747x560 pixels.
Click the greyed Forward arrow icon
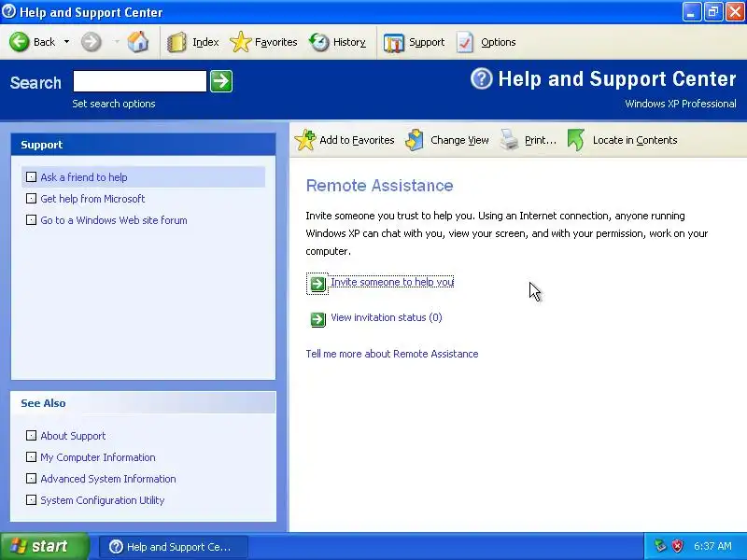tap(91, 42)
